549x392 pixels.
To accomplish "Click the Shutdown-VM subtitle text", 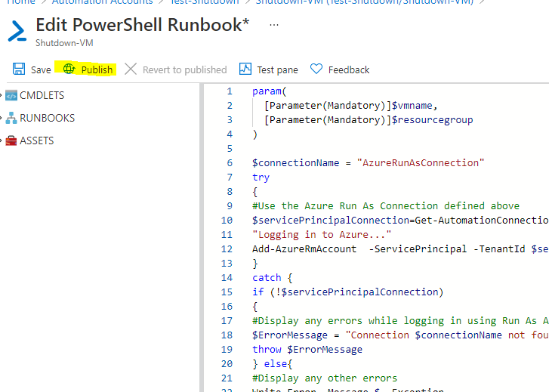I will 64,43.
